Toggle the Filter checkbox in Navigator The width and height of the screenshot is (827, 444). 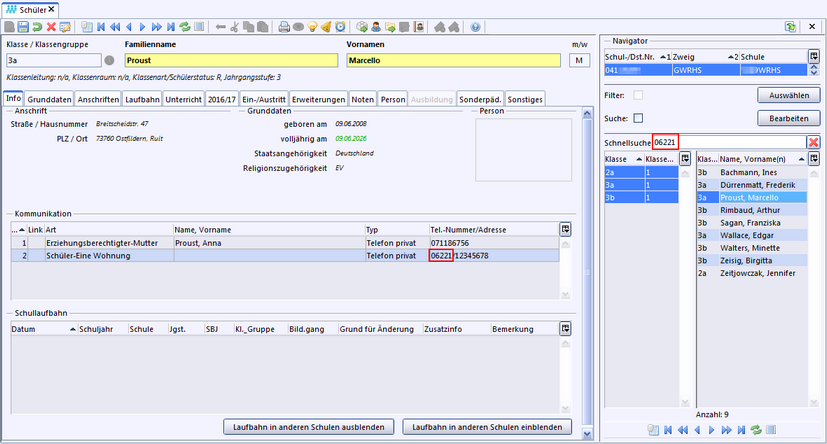638,95
